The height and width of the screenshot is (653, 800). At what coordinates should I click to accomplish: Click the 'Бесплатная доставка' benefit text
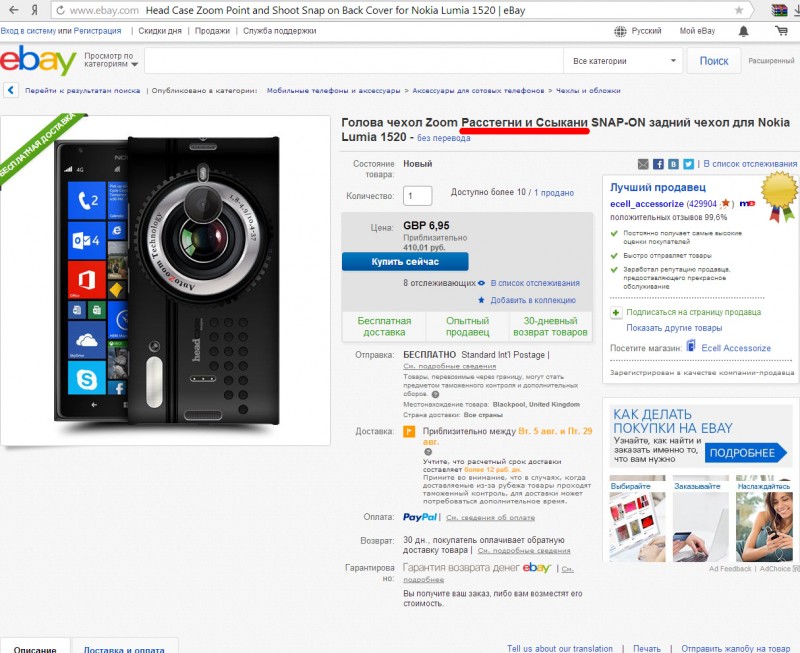click(384, 326)
